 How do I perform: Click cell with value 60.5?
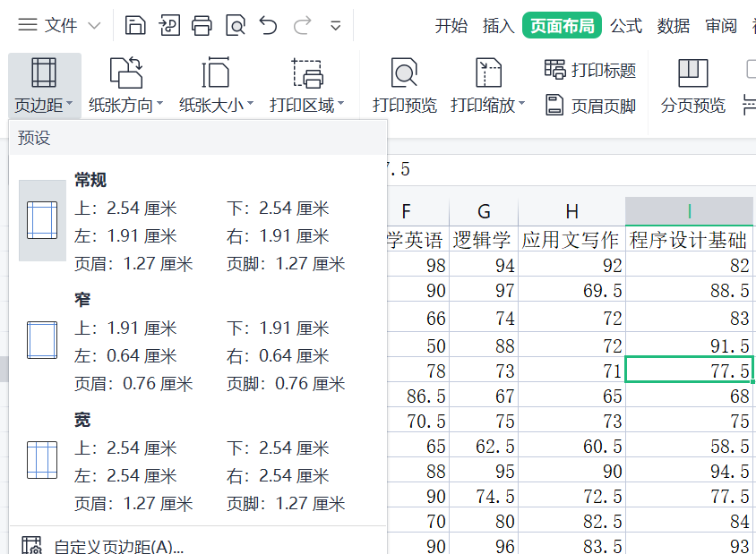tap(571, 446)
